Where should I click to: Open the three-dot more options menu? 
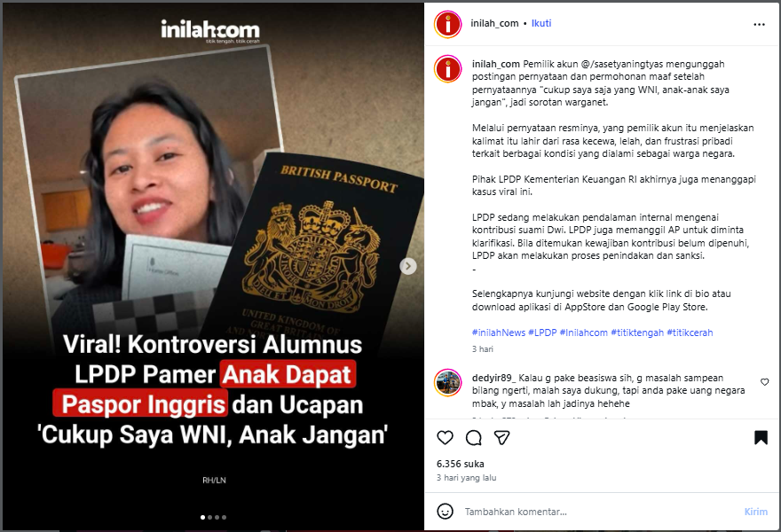[x=759, y=24]
